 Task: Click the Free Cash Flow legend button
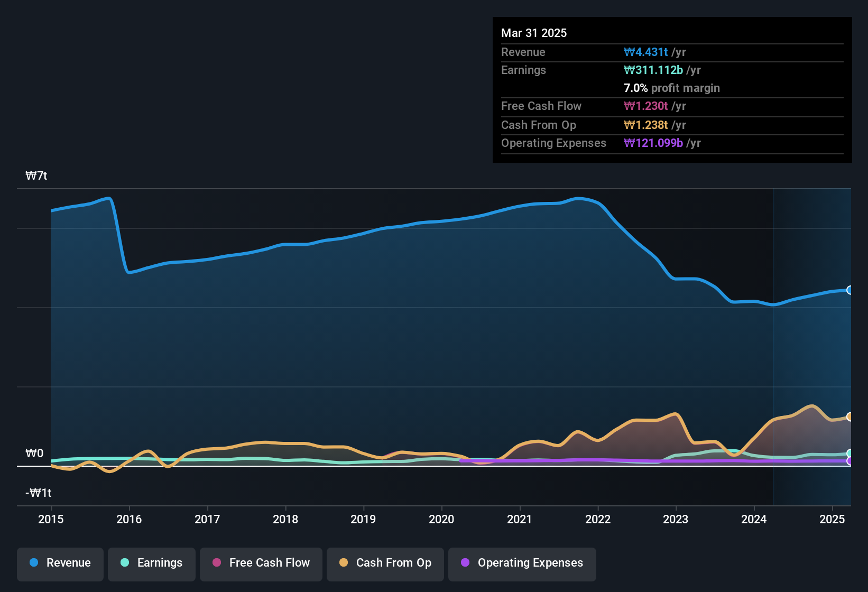[x=261, y=564]
